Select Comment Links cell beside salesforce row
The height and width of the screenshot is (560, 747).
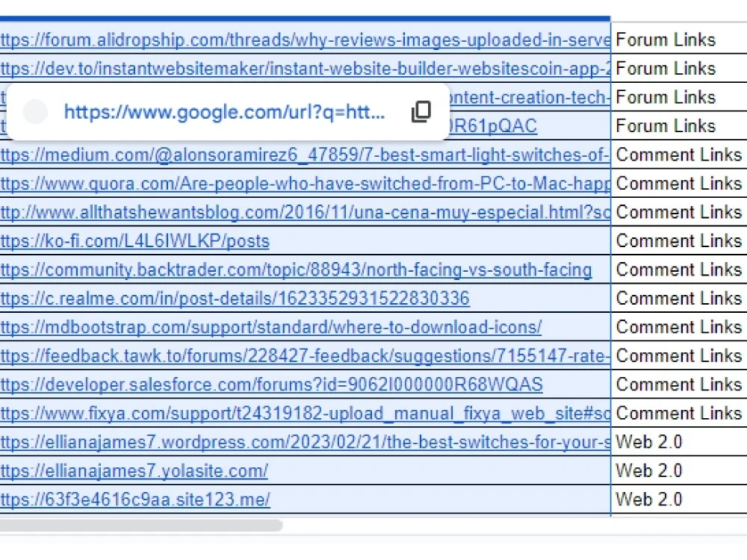(x=679, y=385)
